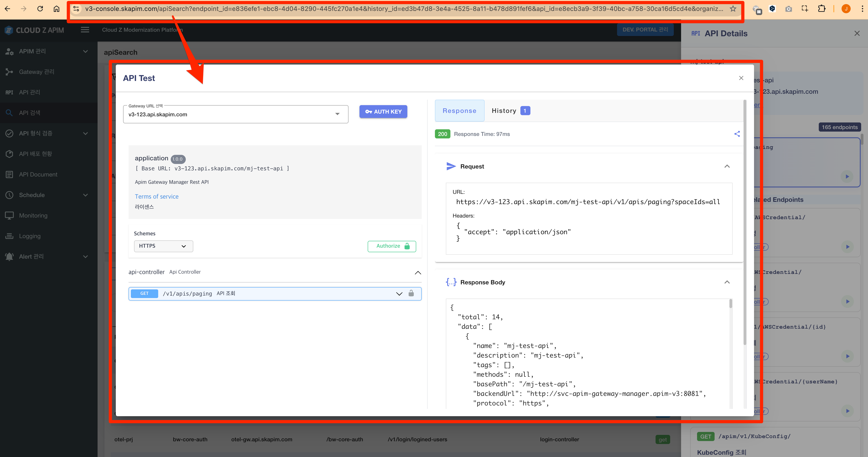Screen dimensions: 868x457
Task: Click the AUTH KEY button
Action: (383, 112)
